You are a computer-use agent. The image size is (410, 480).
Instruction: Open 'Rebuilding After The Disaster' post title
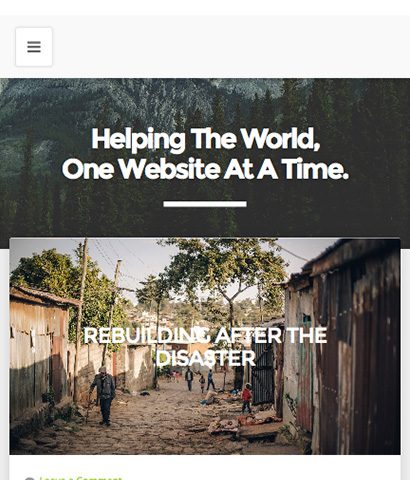click(205, 347)
